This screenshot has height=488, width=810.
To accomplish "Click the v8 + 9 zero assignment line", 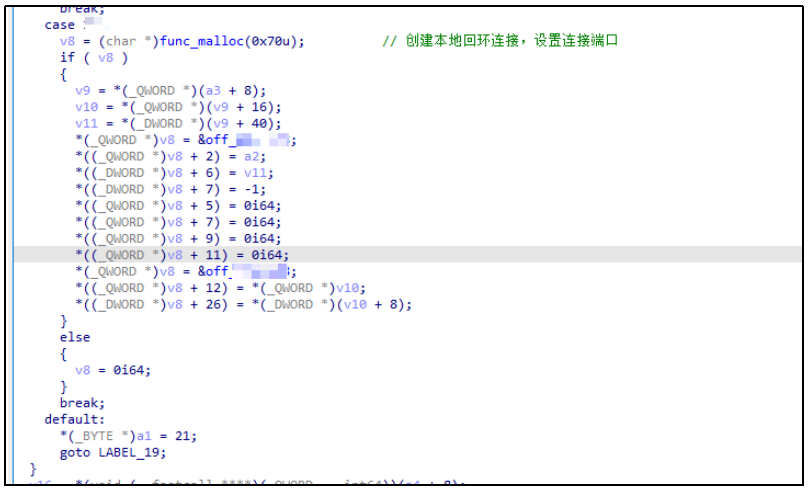I will click(x=178, y=238).
